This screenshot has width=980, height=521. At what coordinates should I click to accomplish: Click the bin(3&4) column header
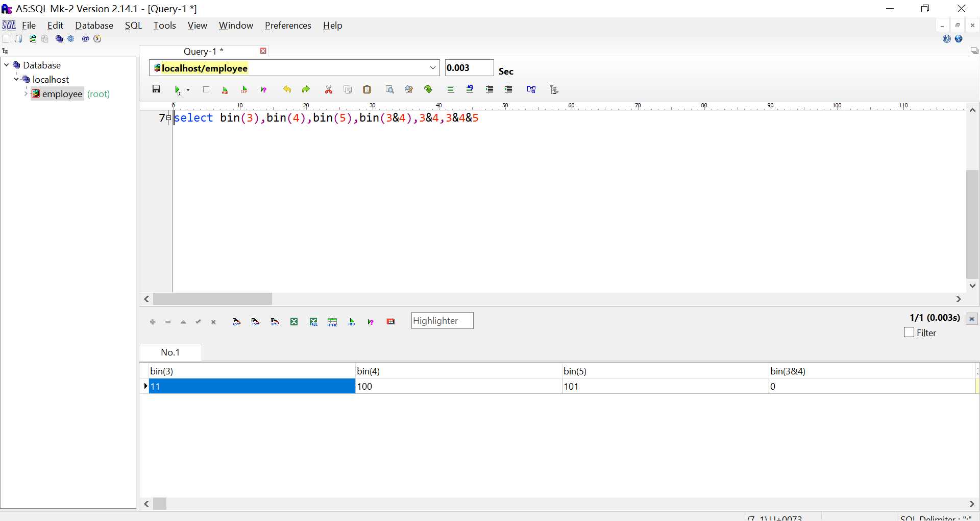(872, 371)
